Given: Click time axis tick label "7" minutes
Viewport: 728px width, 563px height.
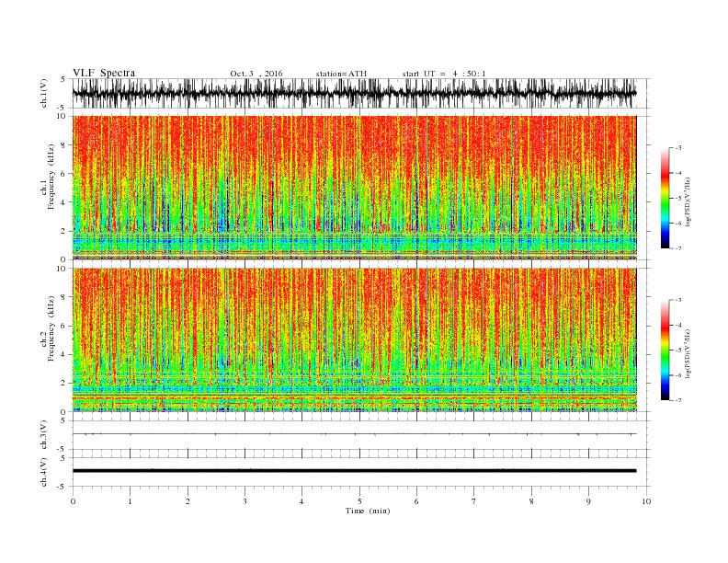Looking at the screenshot, I should tap(474, 501).
